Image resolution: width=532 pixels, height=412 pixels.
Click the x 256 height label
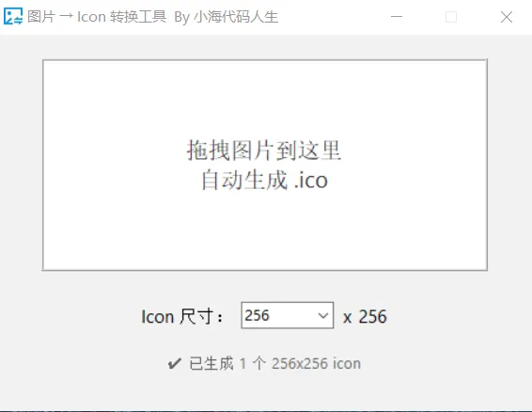tap(365, 317)
